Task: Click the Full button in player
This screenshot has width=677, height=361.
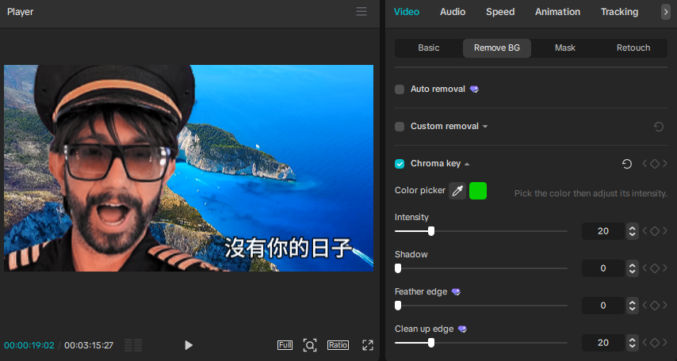Action: (285, 345)
